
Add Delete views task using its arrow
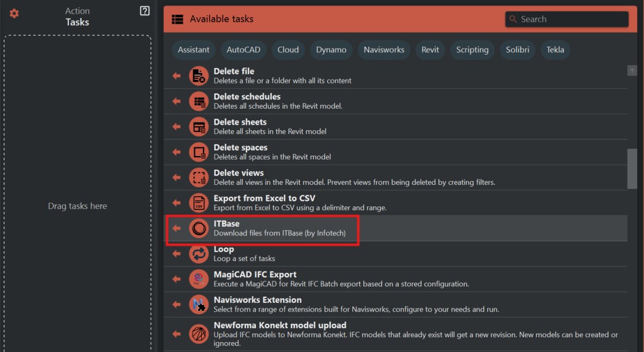coord(177,178)
